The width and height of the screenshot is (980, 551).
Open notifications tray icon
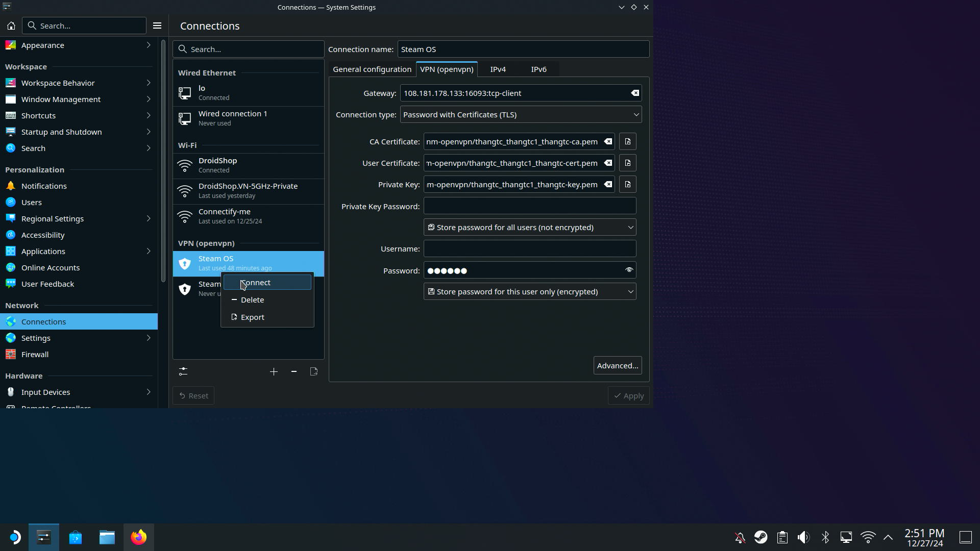(740, 537)
